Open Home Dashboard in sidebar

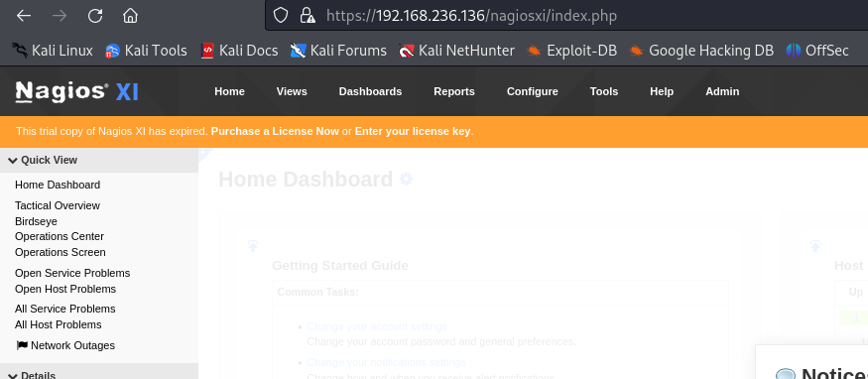pos(58,185)
